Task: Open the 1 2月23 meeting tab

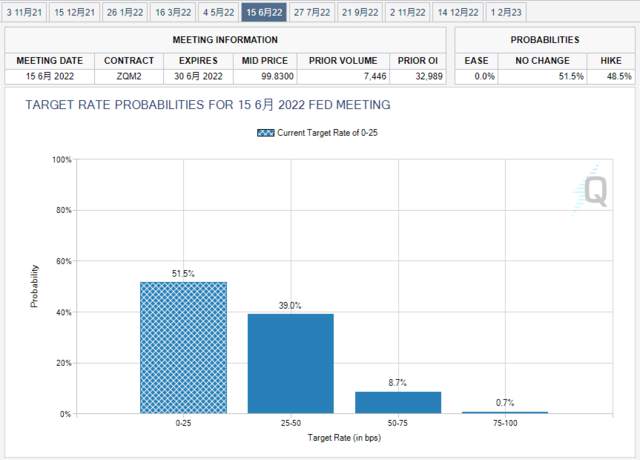Action: pos(506,12)
